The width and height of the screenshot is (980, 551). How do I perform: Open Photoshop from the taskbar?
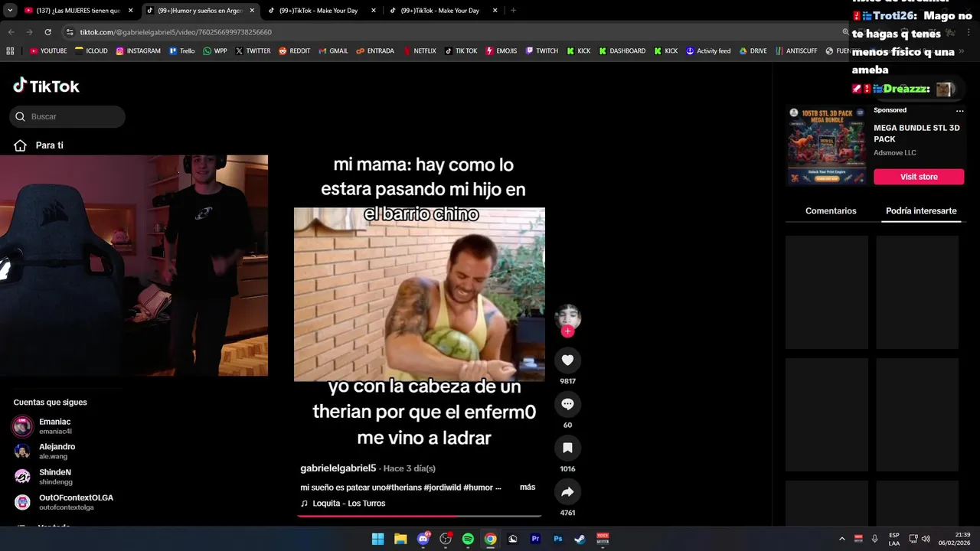558,539
